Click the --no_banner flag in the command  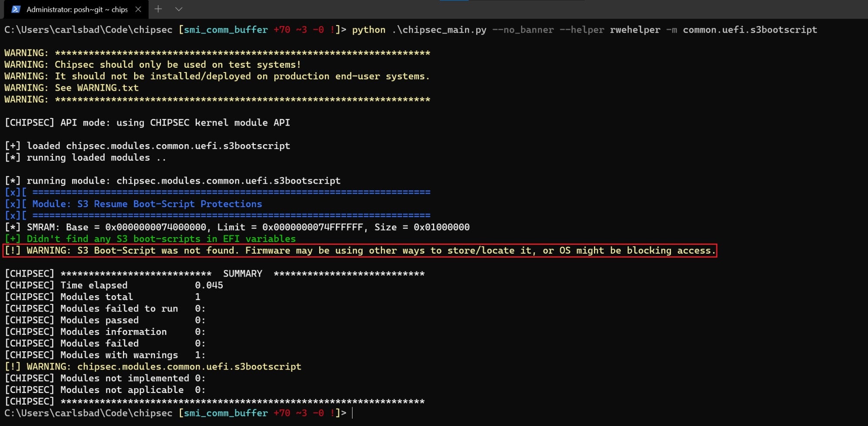coord(523,30)
